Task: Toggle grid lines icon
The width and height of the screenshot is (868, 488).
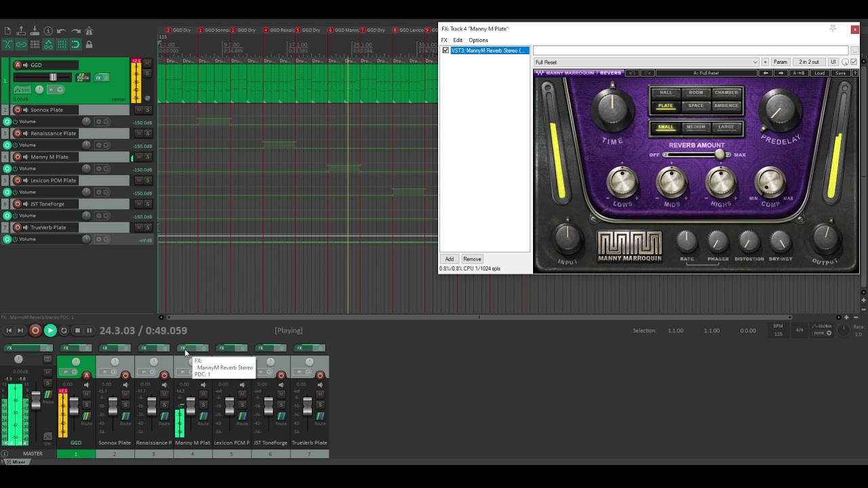Action: coord(62,45)
